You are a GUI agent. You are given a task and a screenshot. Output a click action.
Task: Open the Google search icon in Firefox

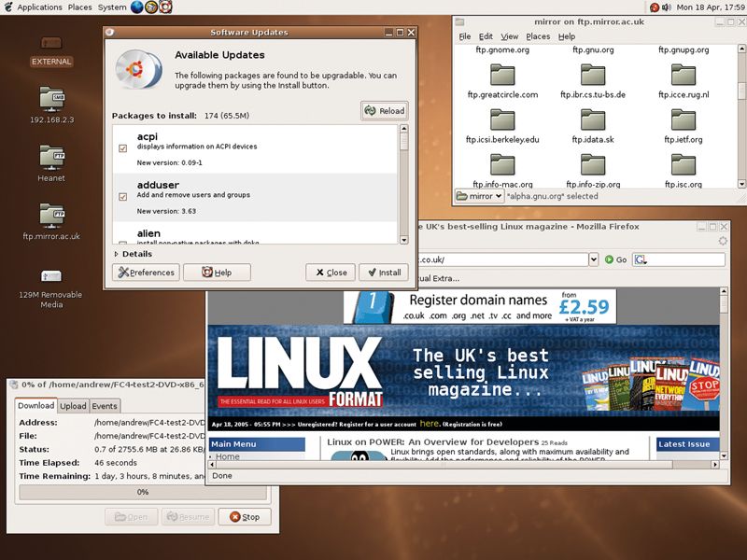(639, 259)
